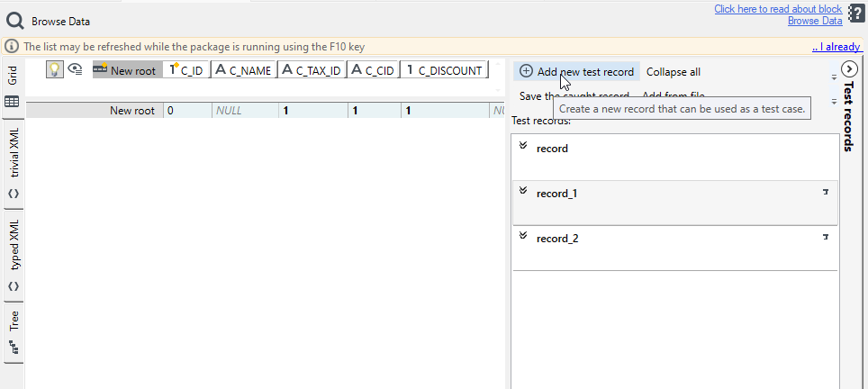868x389 pixels.
Task: Click Add from file button
Action: click(674, 95)
